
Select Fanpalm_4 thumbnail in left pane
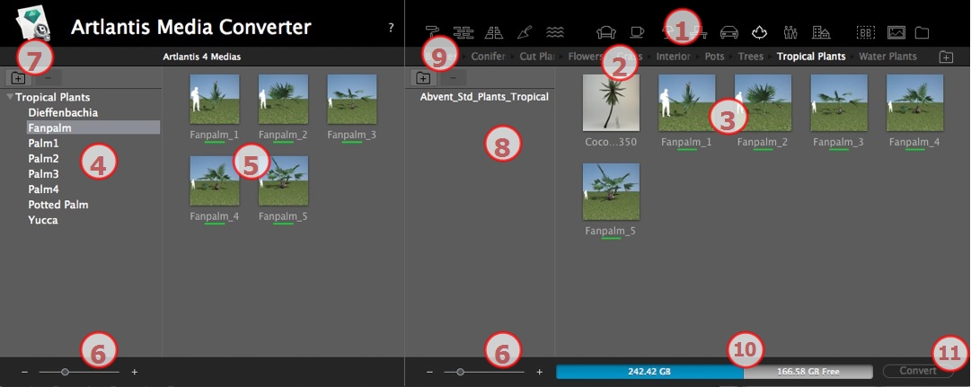coord(215,180)
